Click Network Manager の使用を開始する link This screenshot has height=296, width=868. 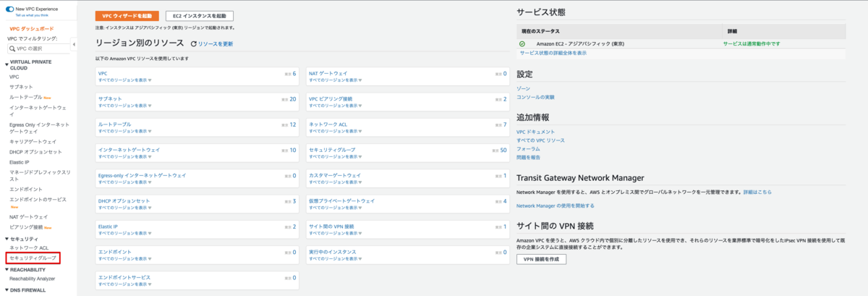click(x=556, y=206)
